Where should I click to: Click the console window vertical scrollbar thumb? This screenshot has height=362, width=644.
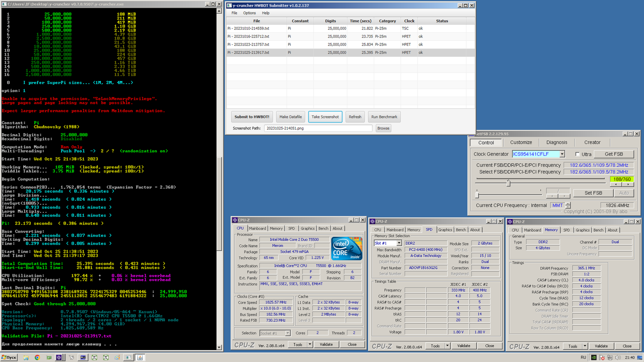click(219, 204)
